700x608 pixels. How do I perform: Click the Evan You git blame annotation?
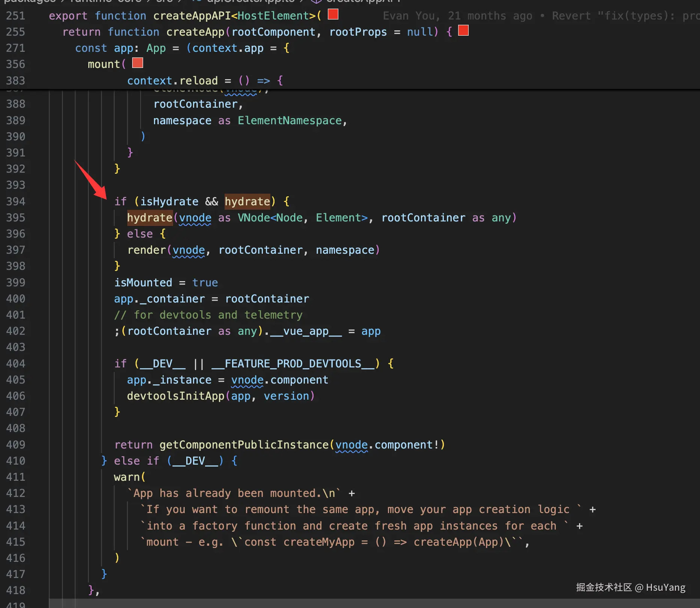point(541,16)
